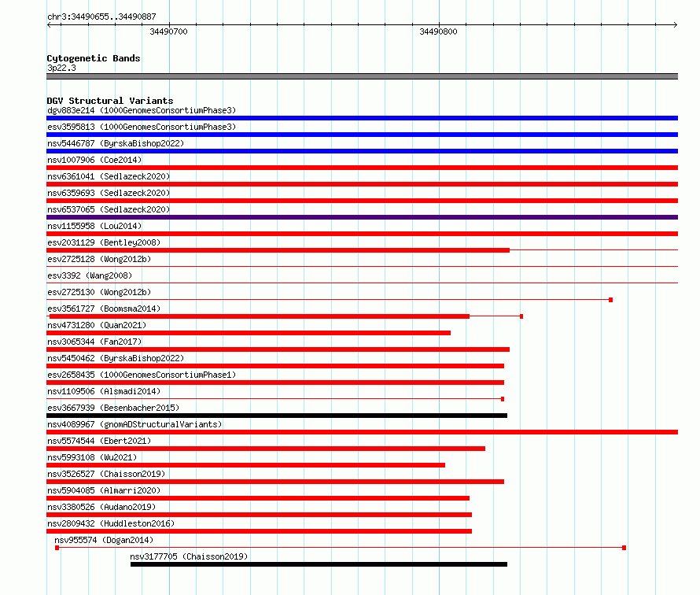
Task: Click the DGV Structural Variants track title
Action: [x=110, y=101]
